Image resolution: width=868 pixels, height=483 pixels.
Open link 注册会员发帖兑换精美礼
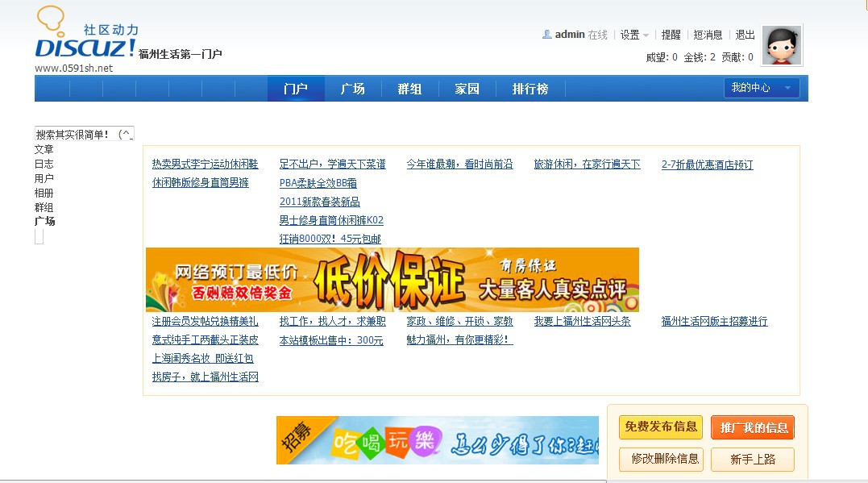coord(205,321)
